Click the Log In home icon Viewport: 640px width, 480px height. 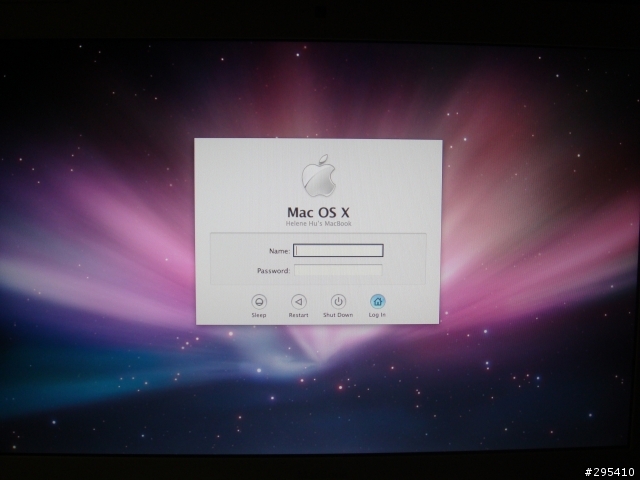378,302
